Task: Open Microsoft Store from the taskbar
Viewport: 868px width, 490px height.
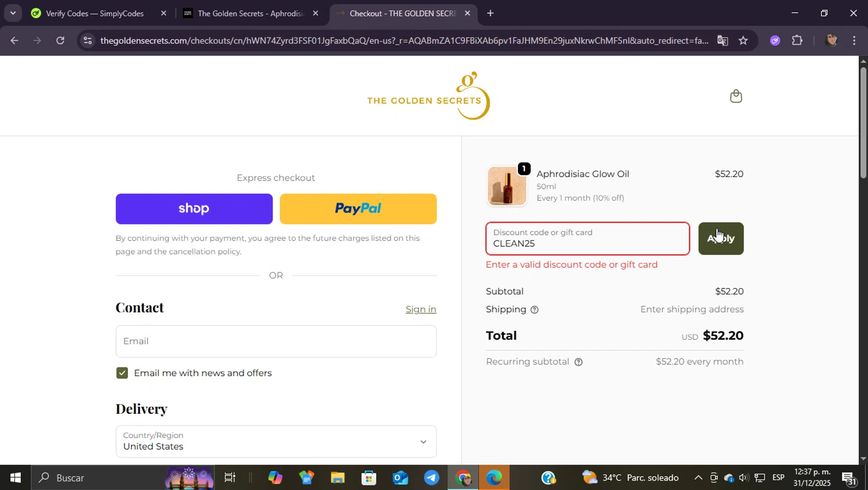Action: [x=369, y=478]
